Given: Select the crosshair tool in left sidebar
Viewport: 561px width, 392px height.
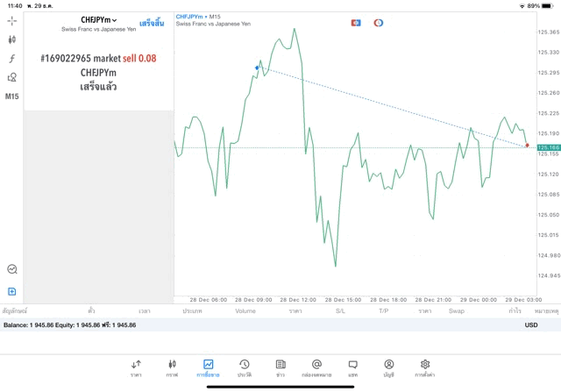Looking at the screenshot, I should tap(12, 19).
